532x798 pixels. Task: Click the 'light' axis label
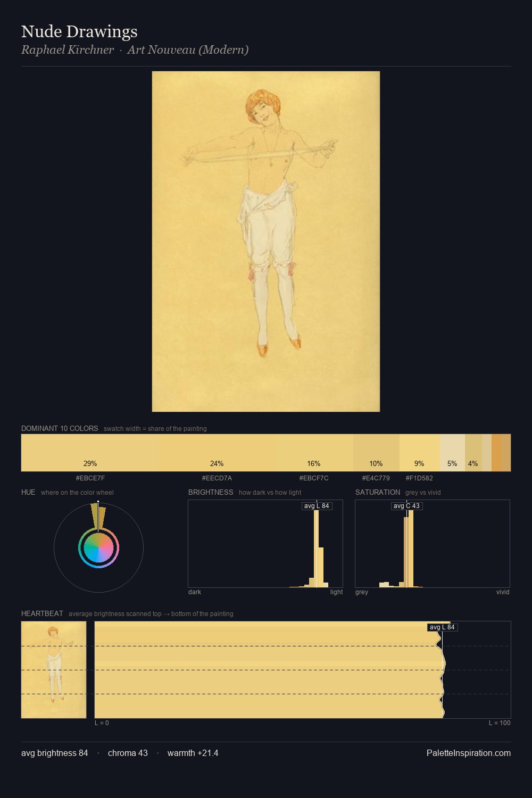click(x=336, y=592)
